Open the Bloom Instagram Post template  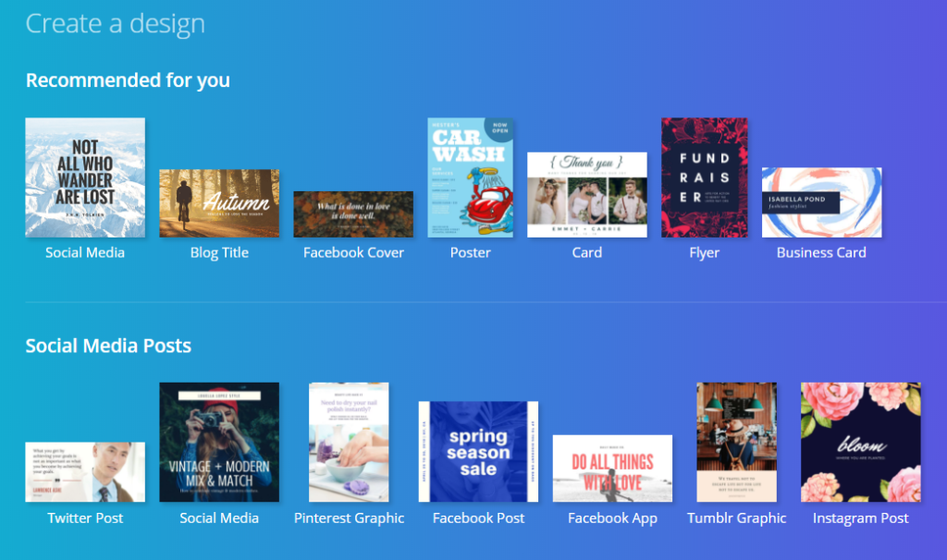(x=860, y=441)
